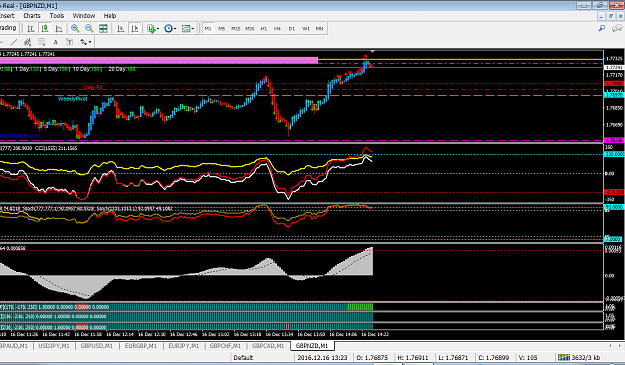The image size is (625, 365).
Task: Click the Daily R1 chart label
Action: click(x=93, y=87)
